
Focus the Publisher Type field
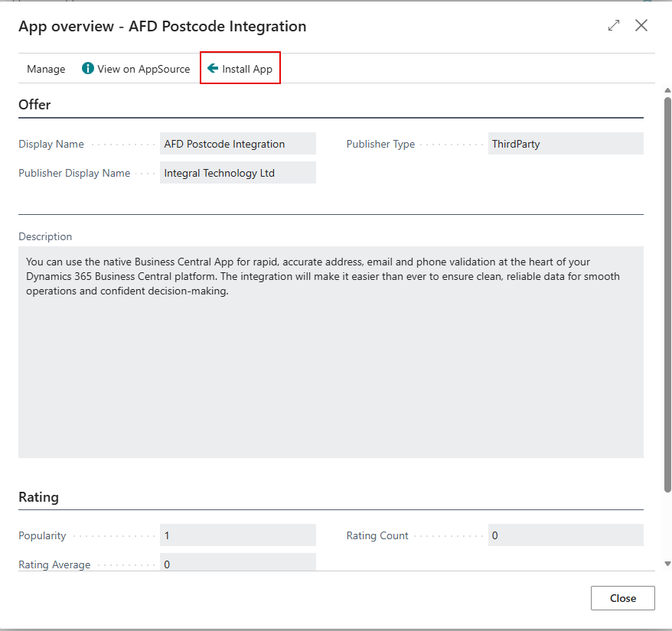tap(566, 144)
